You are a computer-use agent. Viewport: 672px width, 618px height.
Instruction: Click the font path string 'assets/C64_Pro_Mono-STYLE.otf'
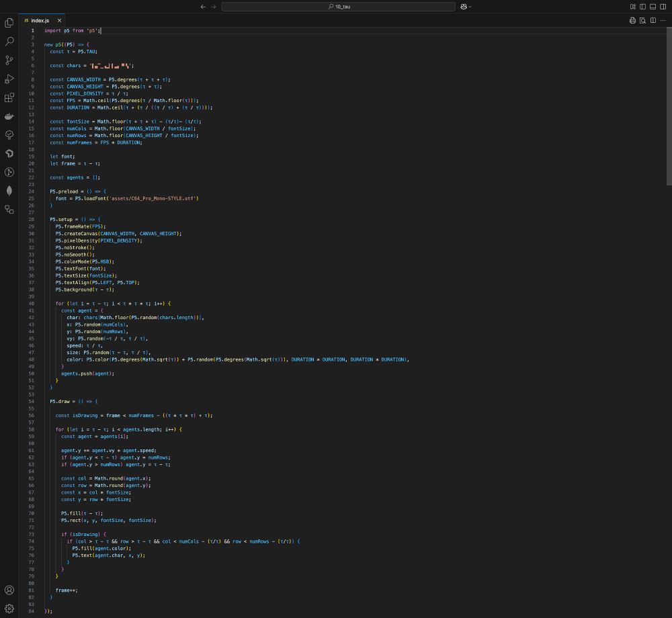click(153, 198)
